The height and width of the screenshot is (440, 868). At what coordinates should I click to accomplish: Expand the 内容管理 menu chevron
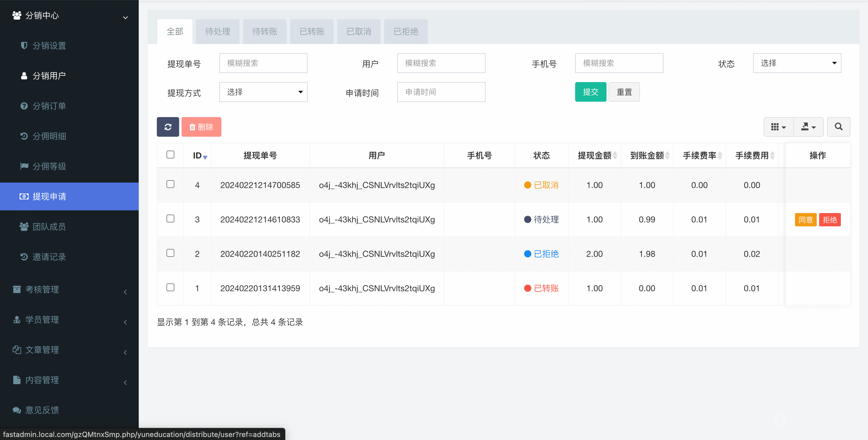125,382
